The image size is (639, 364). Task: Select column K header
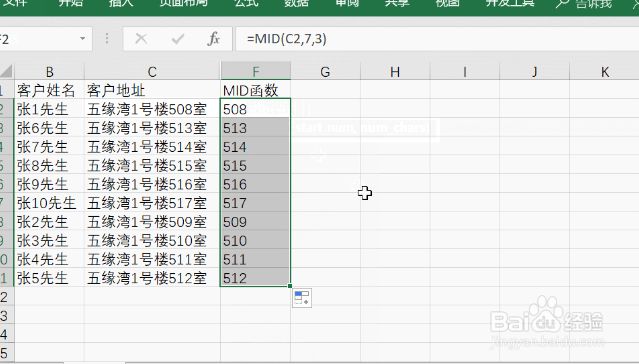pos(604,71)
